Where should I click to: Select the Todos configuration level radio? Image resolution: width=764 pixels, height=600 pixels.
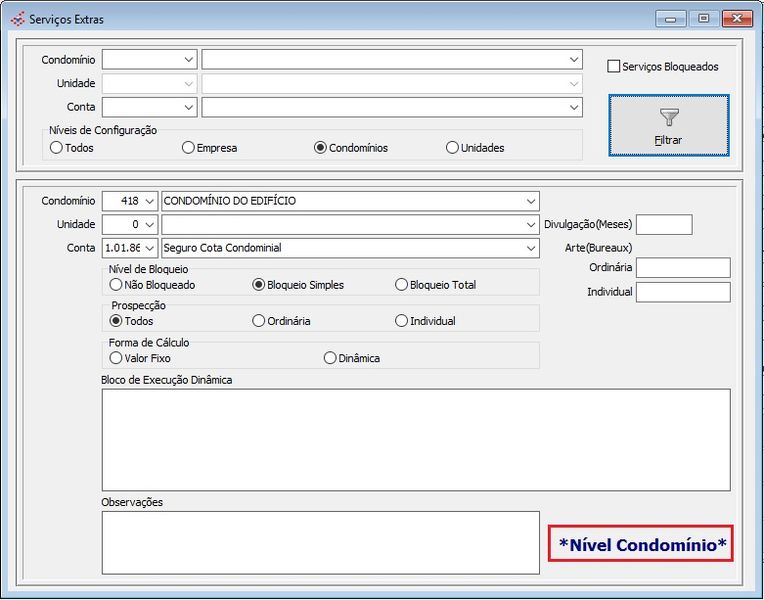(x=56, y=148)
